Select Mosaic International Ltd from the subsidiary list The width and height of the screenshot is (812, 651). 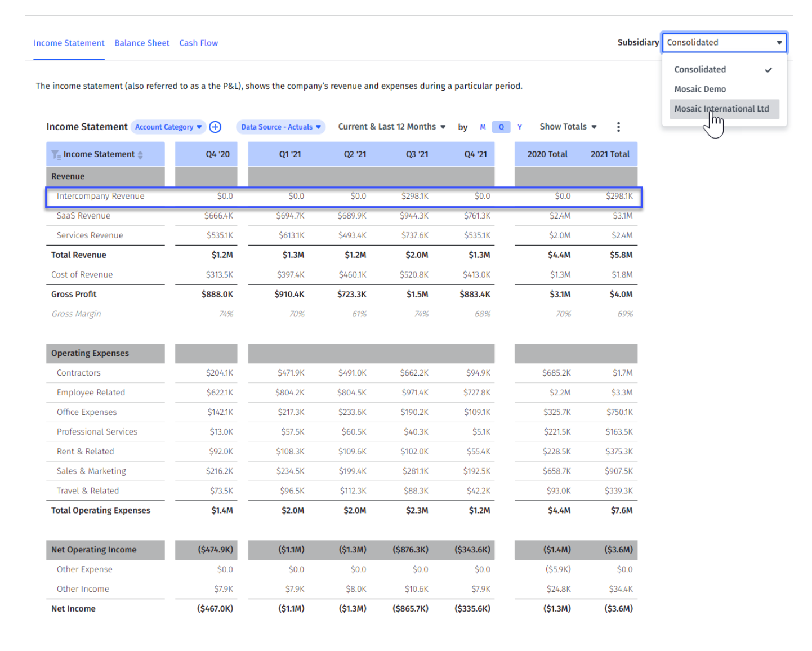(723, 109)
